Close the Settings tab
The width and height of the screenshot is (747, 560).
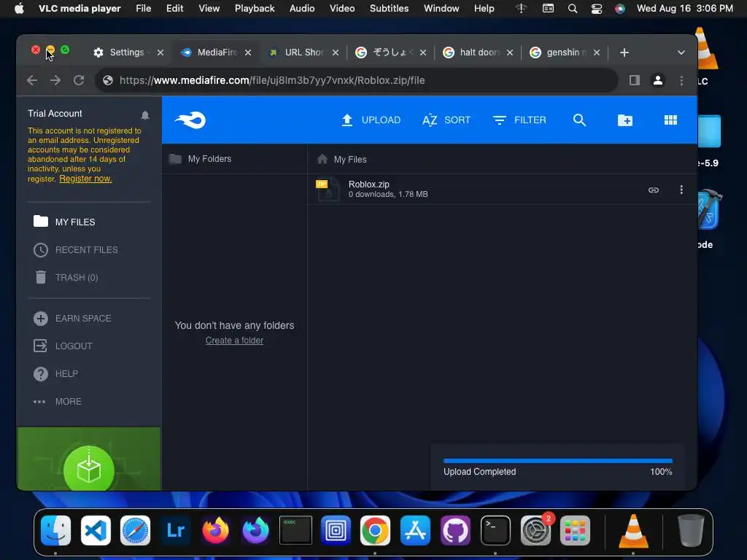click(160, 52)
